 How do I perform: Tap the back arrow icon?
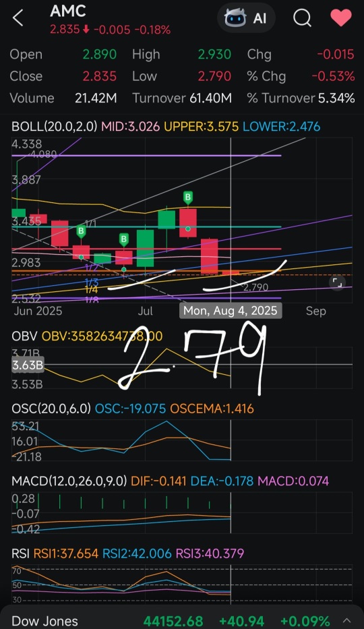tap(18, 18)
